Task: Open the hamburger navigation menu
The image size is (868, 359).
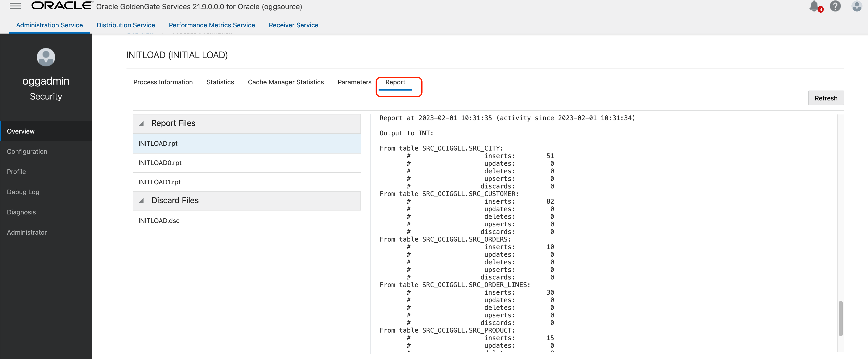Action: click(x=15, y=6)
